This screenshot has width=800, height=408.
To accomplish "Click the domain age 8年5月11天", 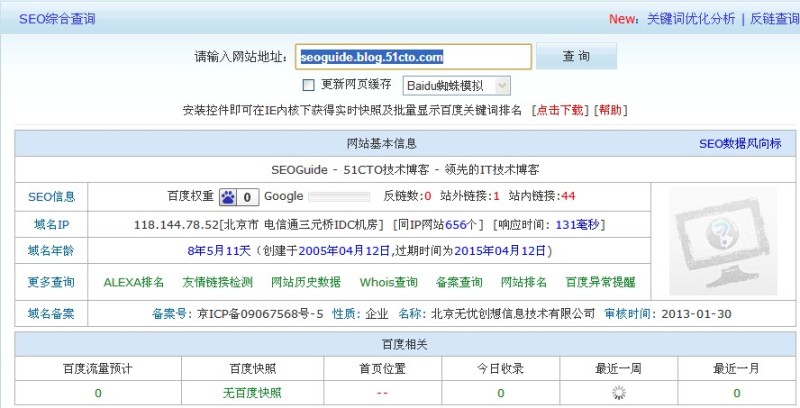I will click(x=219, y=251).
